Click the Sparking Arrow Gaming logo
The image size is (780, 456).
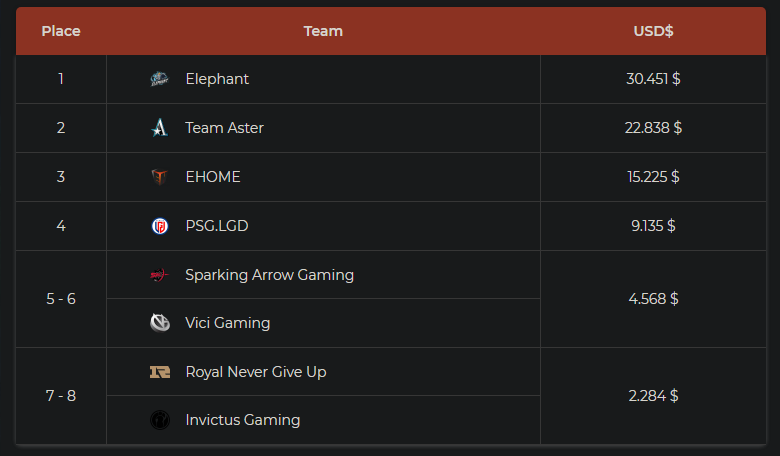point(160,274)
